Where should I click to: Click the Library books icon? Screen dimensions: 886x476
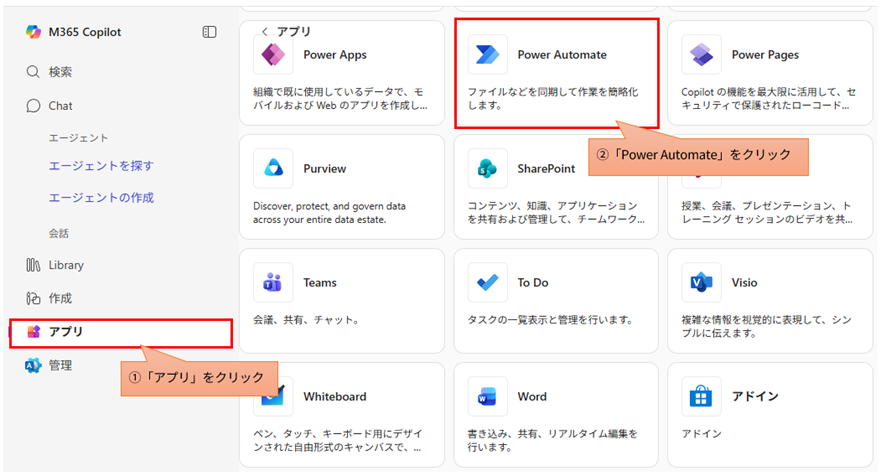pyautogui.click(x=33, y=265)
